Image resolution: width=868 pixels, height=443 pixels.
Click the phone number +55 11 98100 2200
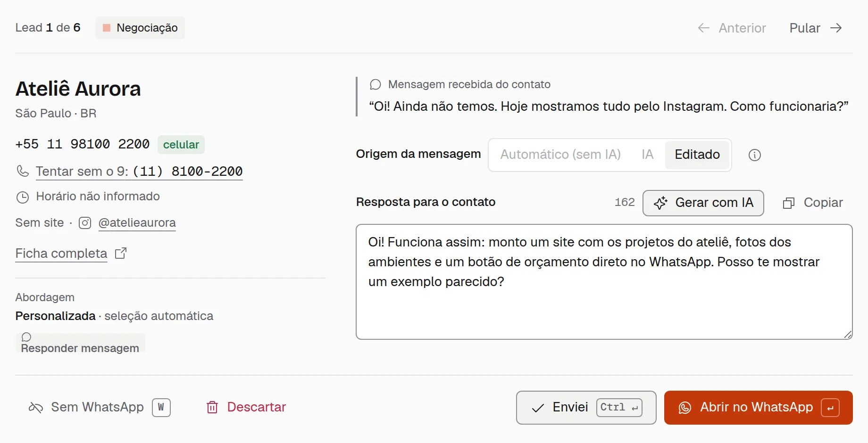pos(83,144)
